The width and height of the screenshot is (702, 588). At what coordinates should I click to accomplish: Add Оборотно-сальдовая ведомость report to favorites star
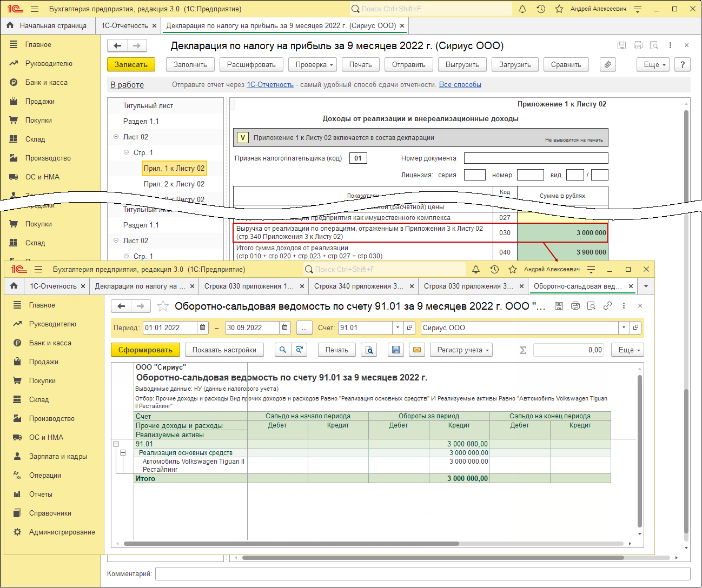(x=163, y=306)
